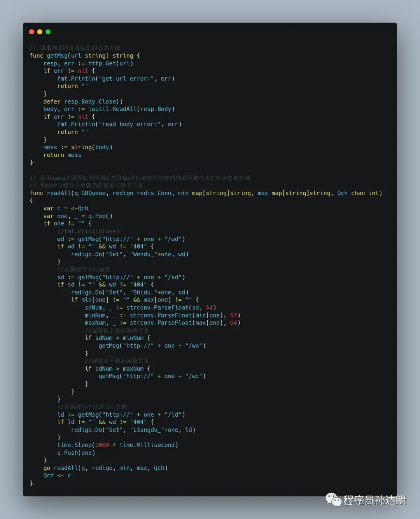Select the ioutil.ReadAll(resp.Body) call

(x=131, y=109)
